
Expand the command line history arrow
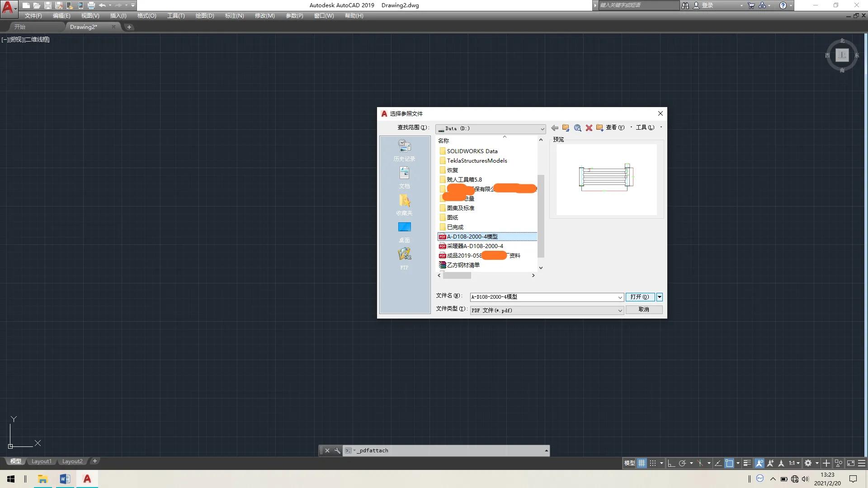[546, 450]
